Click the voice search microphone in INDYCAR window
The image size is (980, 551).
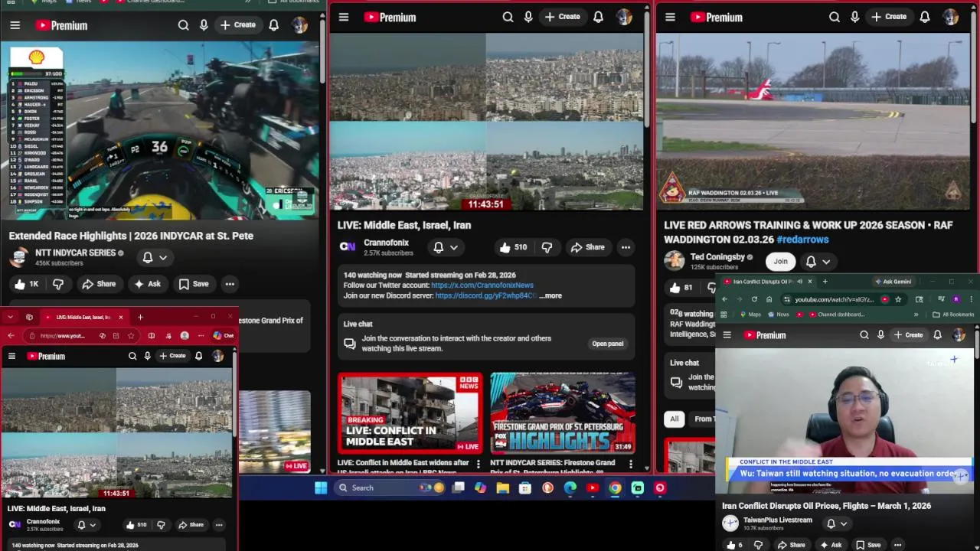(204, 25)
